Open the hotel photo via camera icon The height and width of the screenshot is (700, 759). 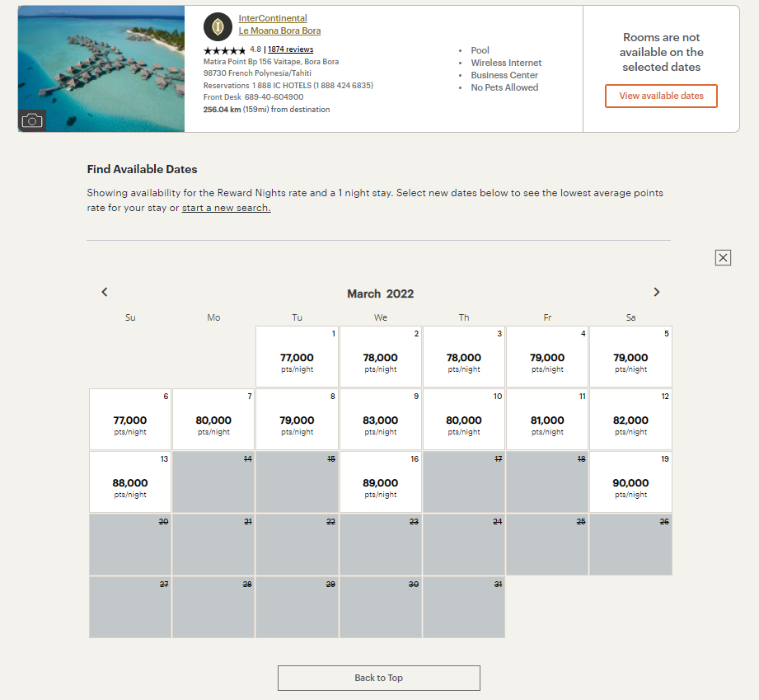pos(31,120)
